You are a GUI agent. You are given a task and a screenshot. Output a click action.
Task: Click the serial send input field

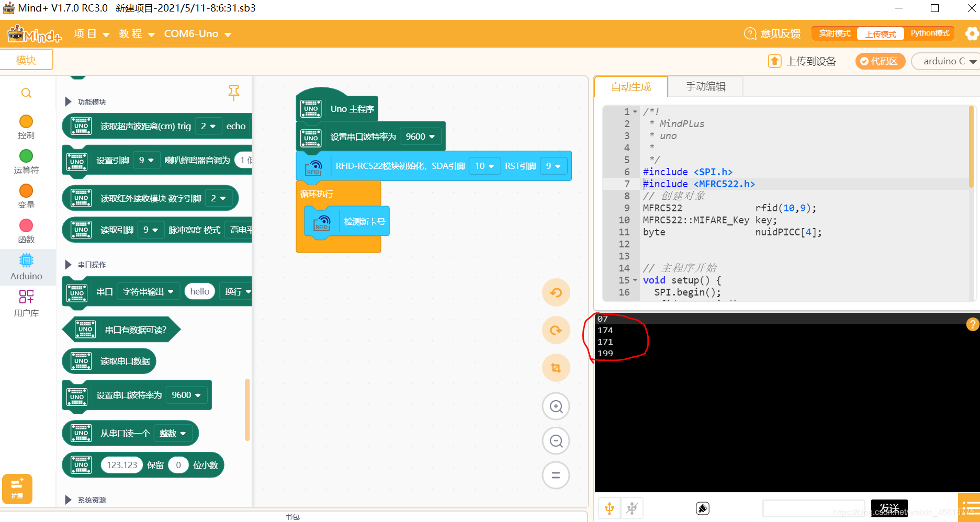tap(814, 508)
